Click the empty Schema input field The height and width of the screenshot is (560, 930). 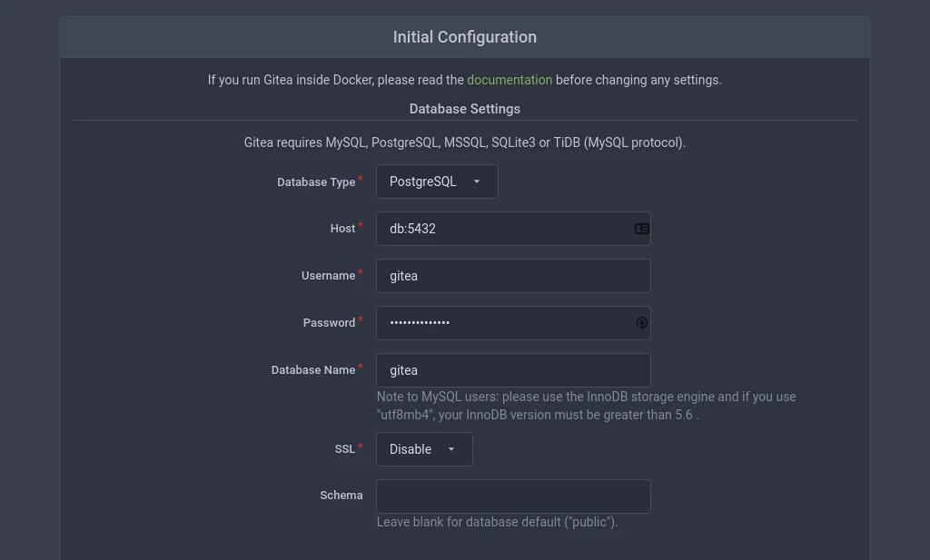pyautogui.click(x=514, y=496)
